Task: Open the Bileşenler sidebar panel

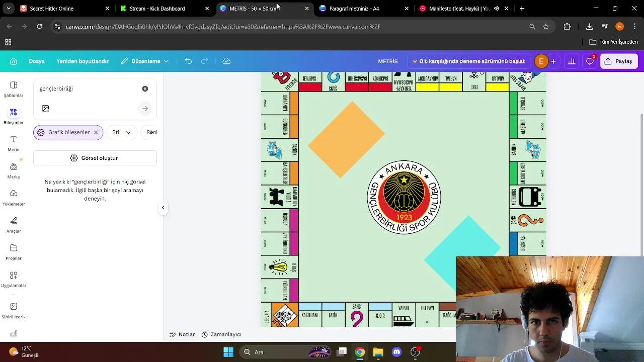Action: (x=14, y=116)
